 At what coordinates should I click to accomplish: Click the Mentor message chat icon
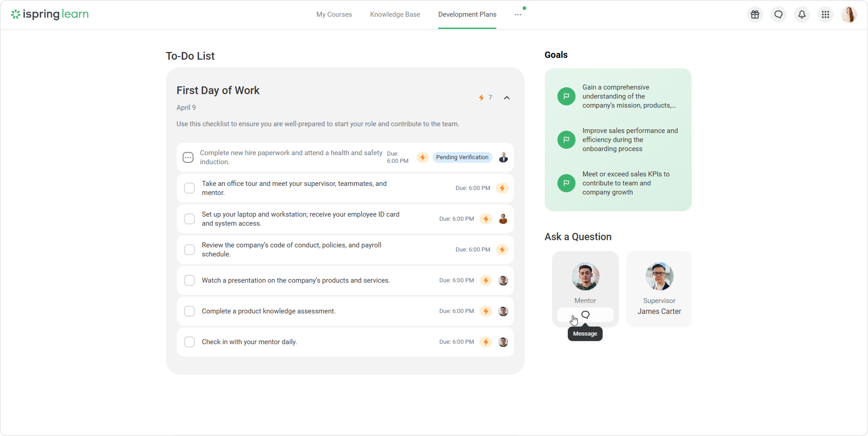585,315
